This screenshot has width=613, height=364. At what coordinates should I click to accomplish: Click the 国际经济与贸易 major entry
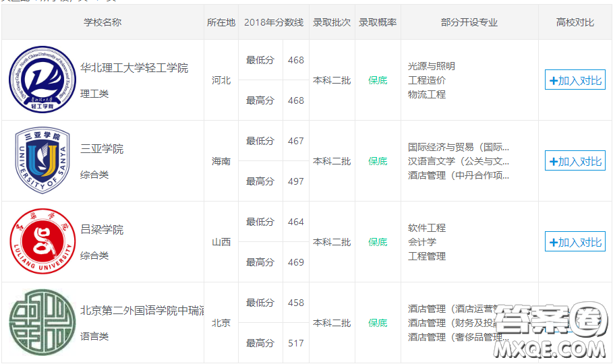458,147
